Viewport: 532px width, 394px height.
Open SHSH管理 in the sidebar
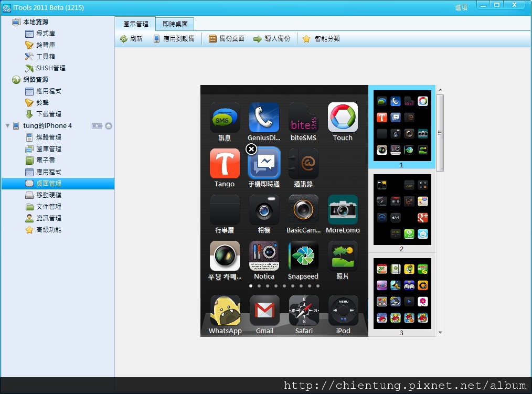point(50,68)
